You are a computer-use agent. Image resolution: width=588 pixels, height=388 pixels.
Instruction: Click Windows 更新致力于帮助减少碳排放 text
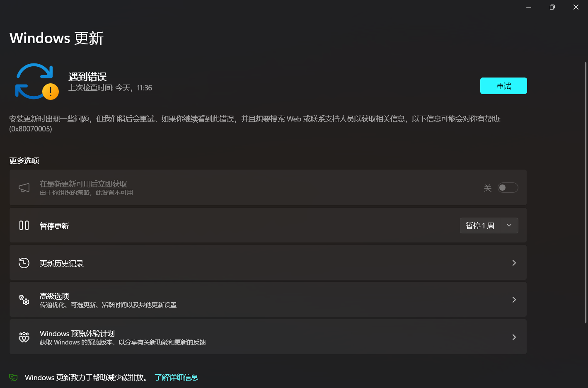(x=86, y=377)
